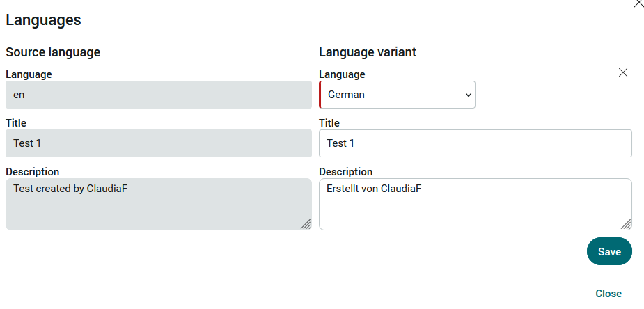The width and height of the screenshot is (644, 309).
Task: Focus the Language variant Title input field
Action: [476, 143]
